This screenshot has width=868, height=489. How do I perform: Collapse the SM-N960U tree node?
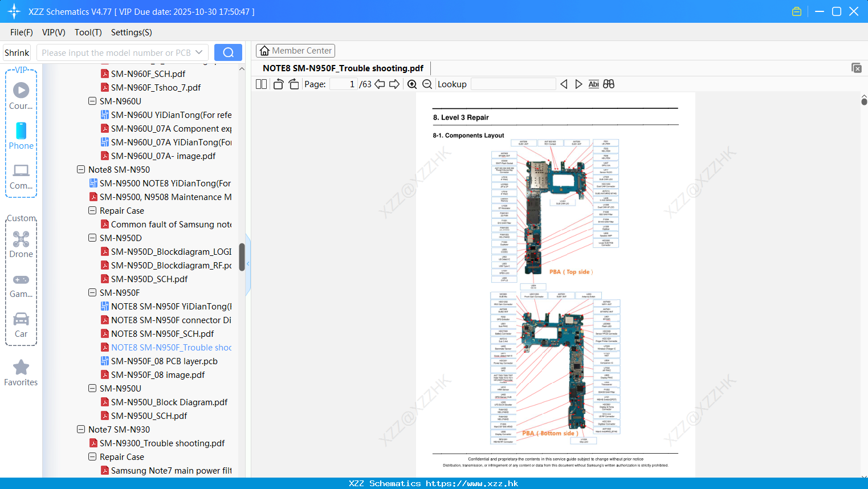(92, 101)
